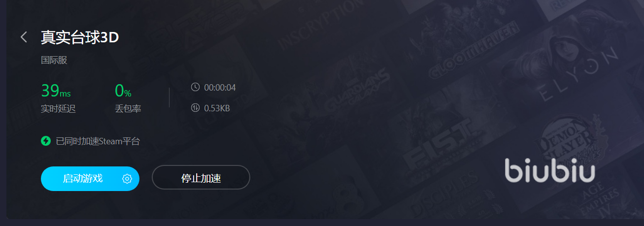Stop acceleration with 停止加速 button
The image size is (644, 226).
click(201, 177)
